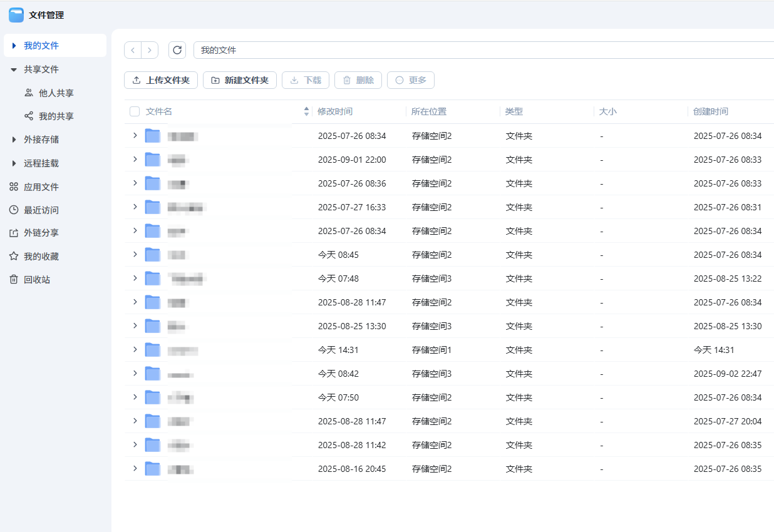774x532 pixels.
Task: Go forward with the right arrow button
Action: click(x=150, y=50)
